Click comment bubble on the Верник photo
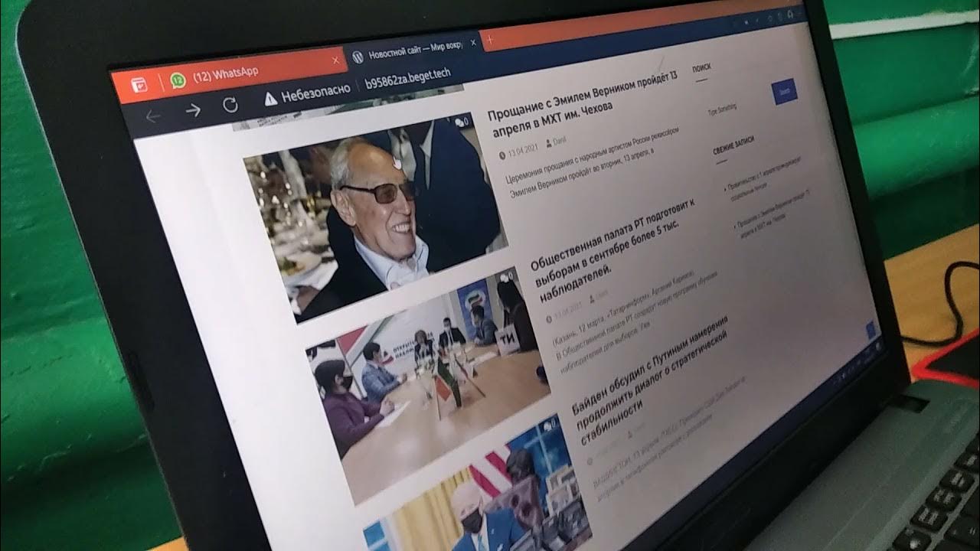The image size is (980, 551). [462, 122]
